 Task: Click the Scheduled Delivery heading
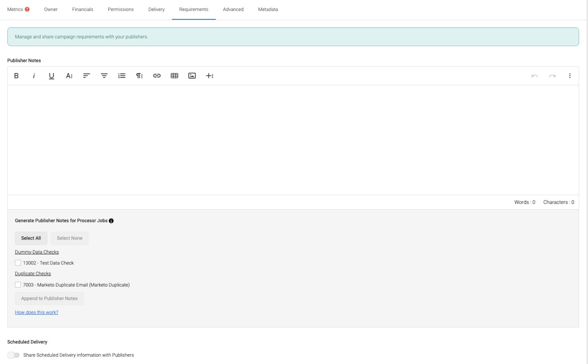click(x=27, y=342)
